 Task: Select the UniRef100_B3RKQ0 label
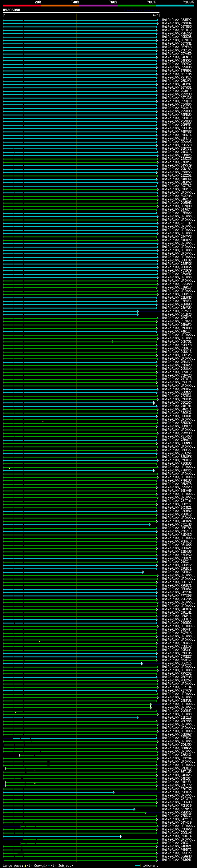pyautogui.click(x=177, y=423)
